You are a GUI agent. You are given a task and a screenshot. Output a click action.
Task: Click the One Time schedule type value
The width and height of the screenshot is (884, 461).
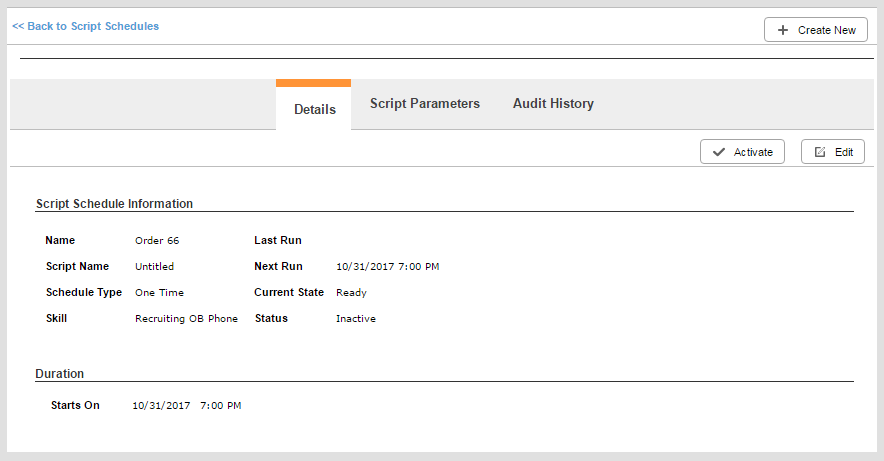click(x=159, y=293)
